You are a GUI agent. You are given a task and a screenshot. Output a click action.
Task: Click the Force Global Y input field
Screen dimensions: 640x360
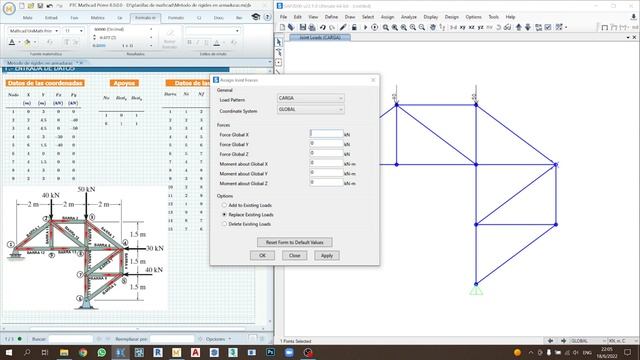click(326, 144)
